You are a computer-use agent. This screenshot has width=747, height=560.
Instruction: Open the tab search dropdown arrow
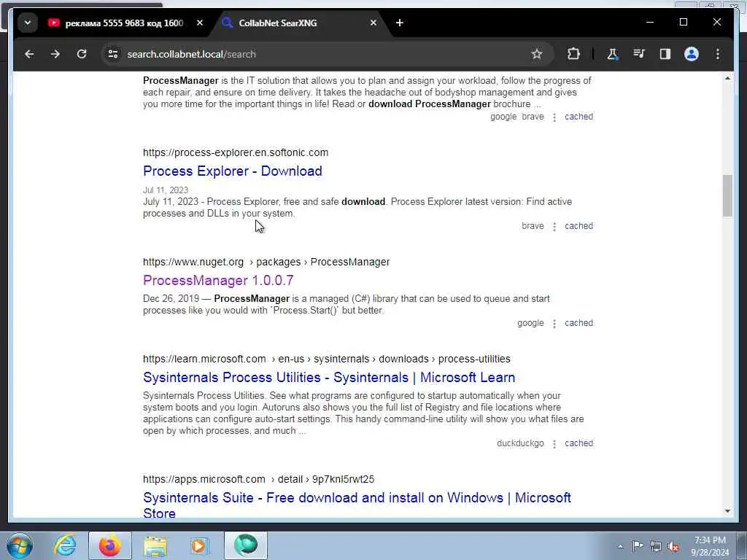28,23
